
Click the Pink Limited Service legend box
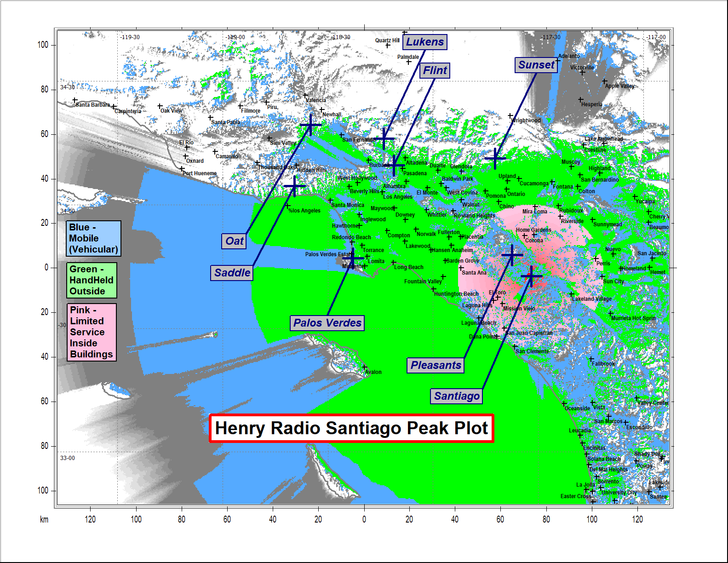pyautogui.click(x=92, y=332)
